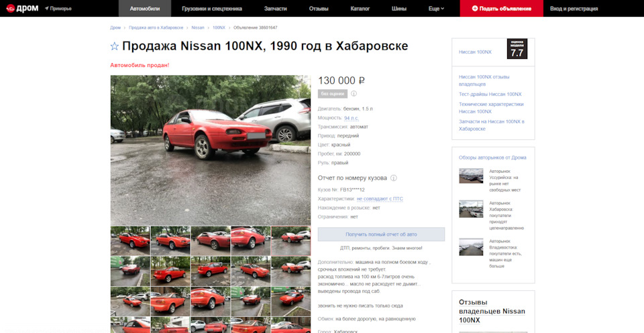Select fifth thumbnail in second row
The image size is (644, 333).
tap(290, 271)
